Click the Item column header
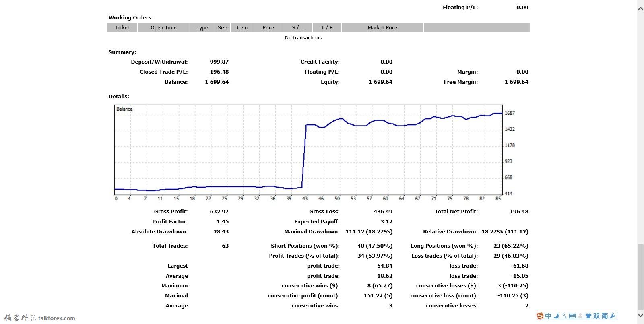Screen dimensions: 644x324 pyautogui.click(x=242, y=27)
